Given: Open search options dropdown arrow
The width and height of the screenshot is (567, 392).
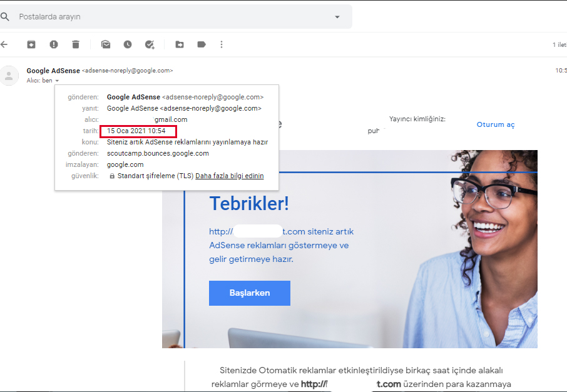Looking at the screenshot, I should pyautogui.click(x=337, y=17).
